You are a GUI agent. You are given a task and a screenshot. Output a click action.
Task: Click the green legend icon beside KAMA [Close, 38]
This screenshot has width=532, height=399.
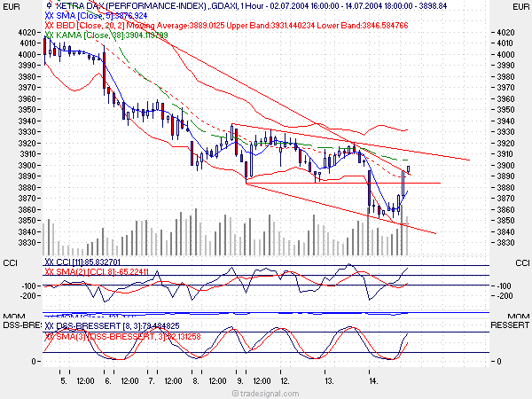point(49,35)
